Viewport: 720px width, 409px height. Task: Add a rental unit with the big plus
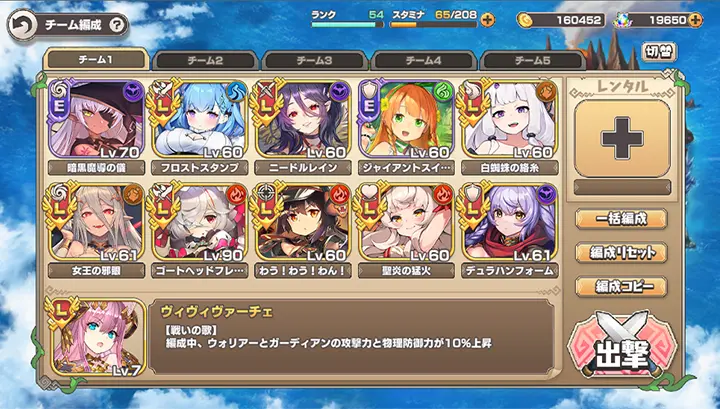[622, 139]
